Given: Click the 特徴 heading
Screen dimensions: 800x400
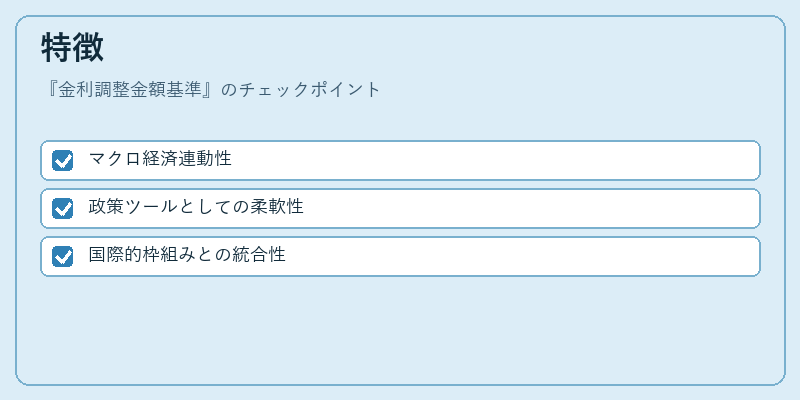Looking at the screenshot, I should pyautogui.click(x=72, y=47).
